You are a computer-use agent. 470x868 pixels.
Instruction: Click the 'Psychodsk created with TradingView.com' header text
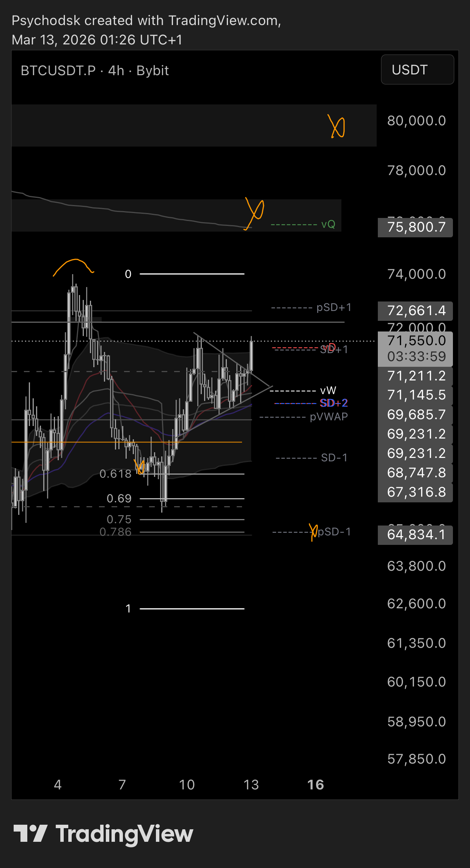[146, 21]
